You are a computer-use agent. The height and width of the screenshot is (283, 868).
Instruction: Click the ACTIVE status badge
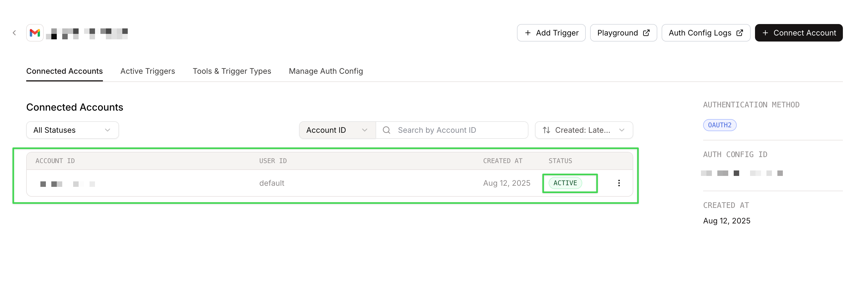(x=565, y=183)
